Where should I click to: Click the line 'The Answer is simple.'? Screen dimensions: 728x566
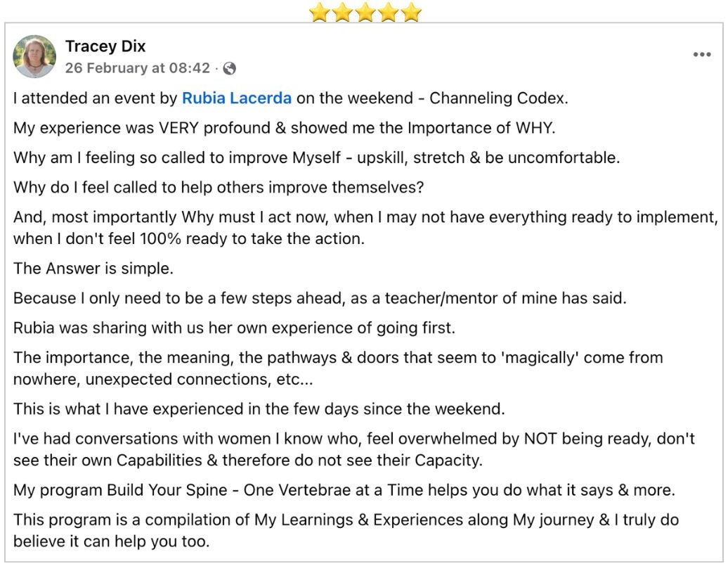(x=93, y=269)
